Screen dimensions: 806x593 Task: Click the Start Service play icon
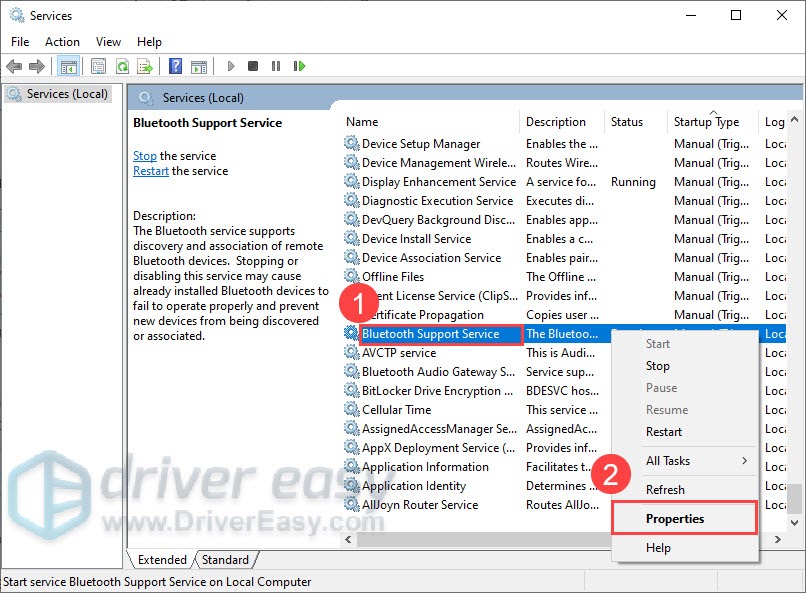[x=231, y=66]
